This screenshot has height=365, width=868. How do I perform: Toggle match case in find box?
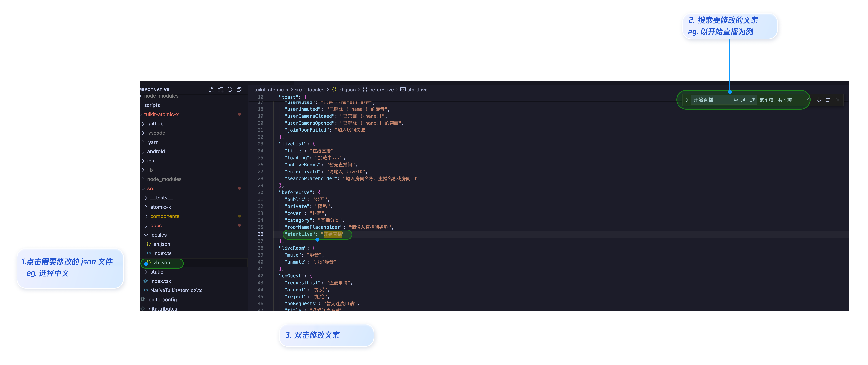pyautogui.click(x=736, y=100)
